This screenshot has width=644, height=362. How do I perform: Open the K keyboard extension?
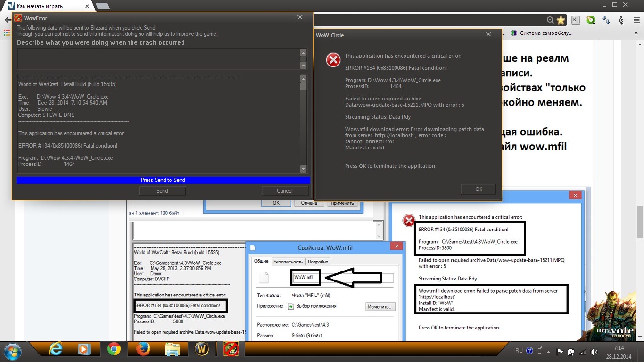(576, 20)
